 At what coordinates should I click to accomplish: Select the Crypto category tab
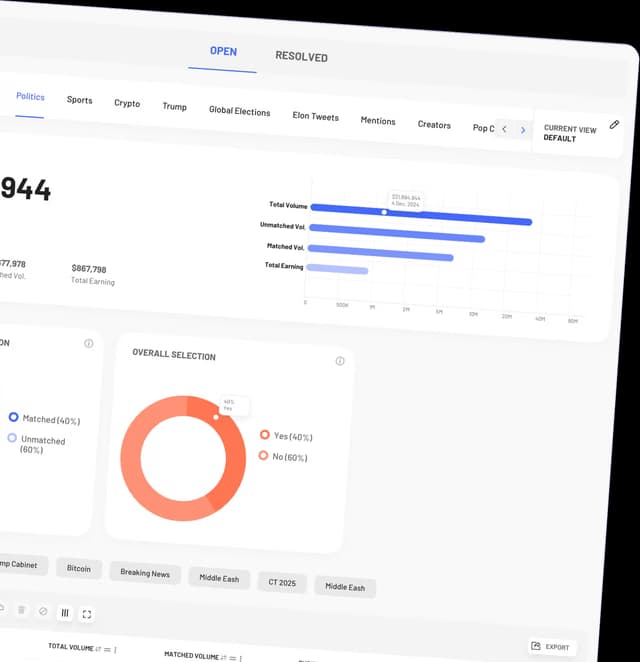tap(127, 103)
